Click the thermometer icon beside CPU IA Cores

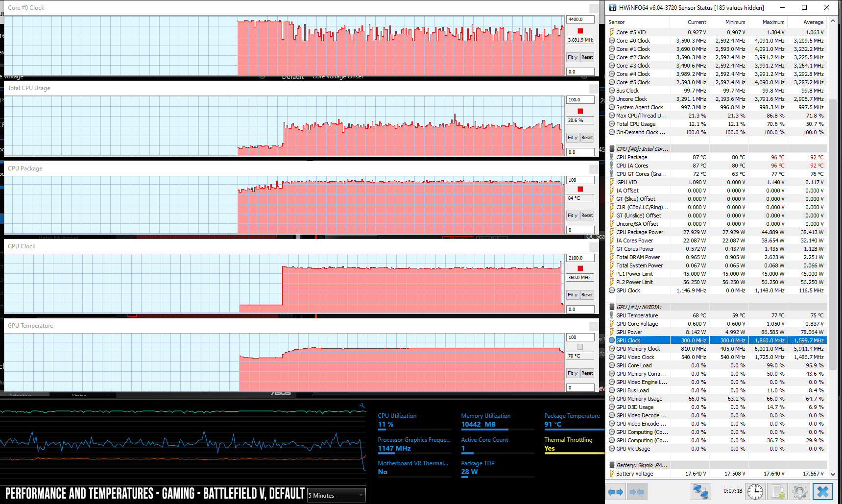612,166
